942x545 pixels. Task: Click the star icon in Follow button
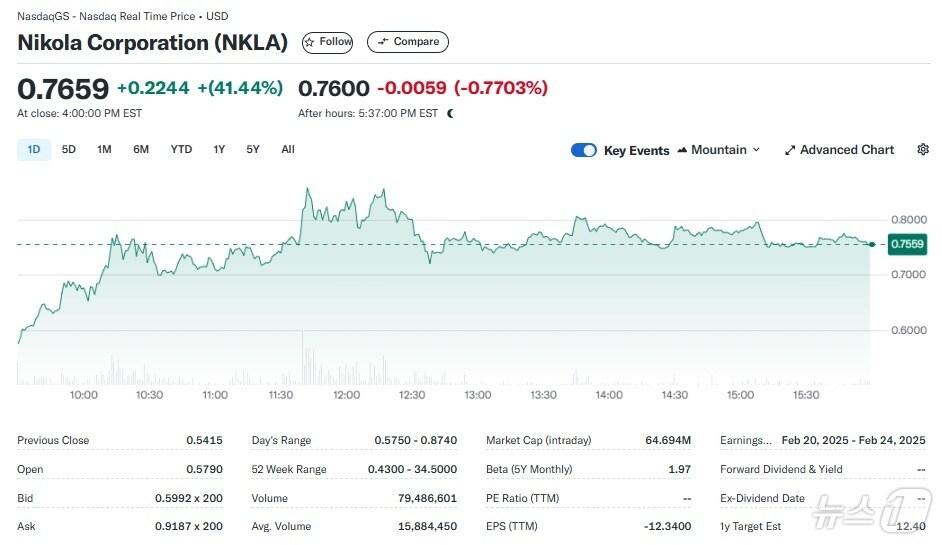click(x=310, y=42)
